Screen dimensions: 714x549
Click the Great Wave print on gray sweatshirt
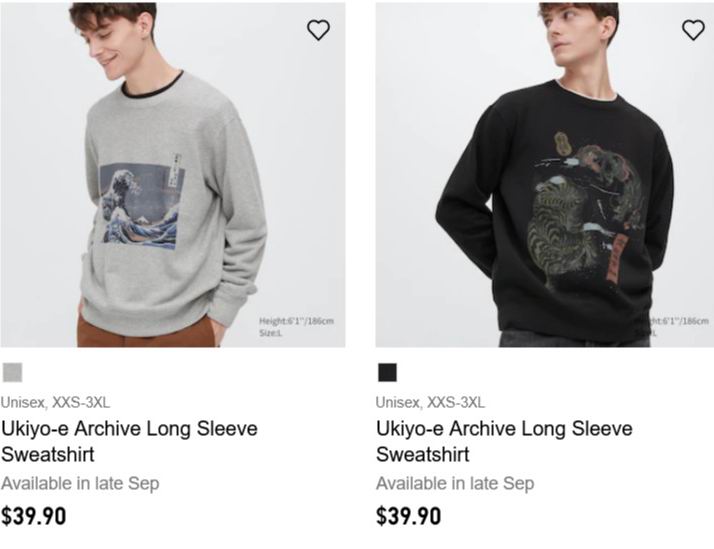coord(143,207)
